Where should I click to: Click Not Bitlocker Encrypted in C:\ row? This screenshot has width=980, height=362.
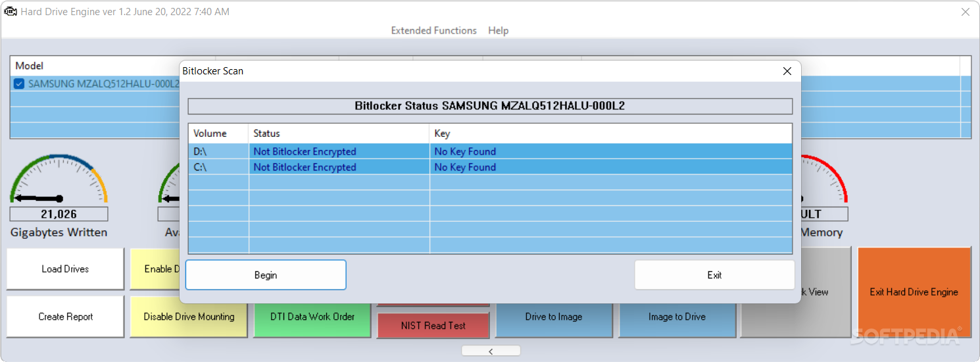point(305,167)
